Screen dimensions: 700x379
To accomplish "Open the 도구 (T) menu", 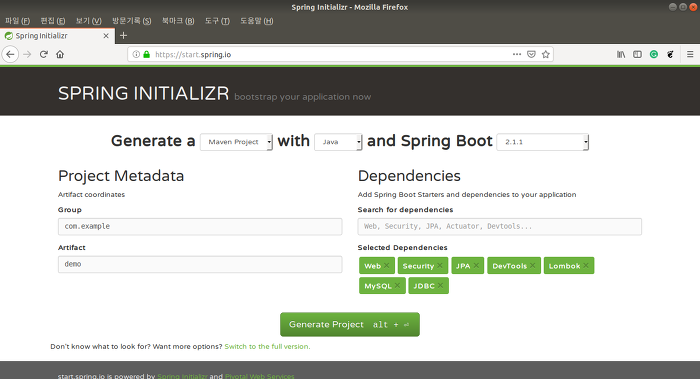I will (217, 21).
